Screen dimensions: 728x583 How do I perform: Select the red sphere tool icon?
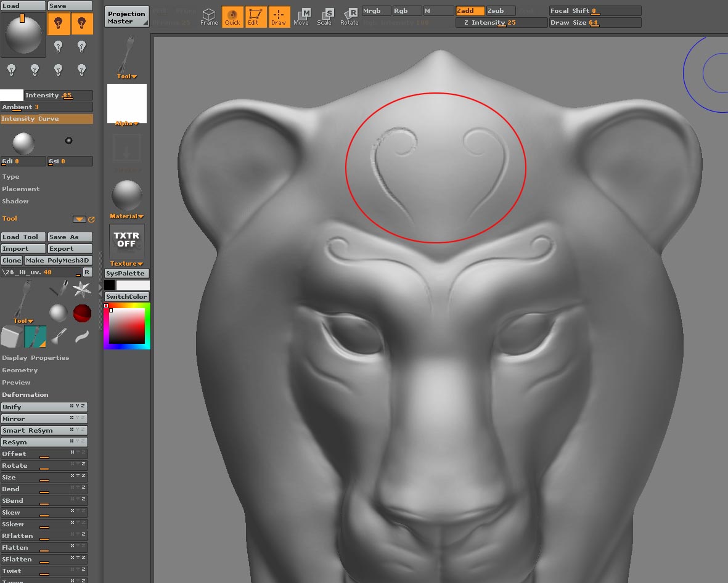[82, 313]
